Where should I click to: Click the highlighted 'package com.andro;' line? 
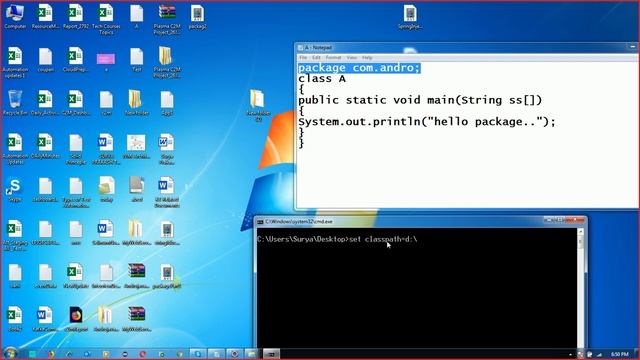pyautogui.click(x=359, y=68)
